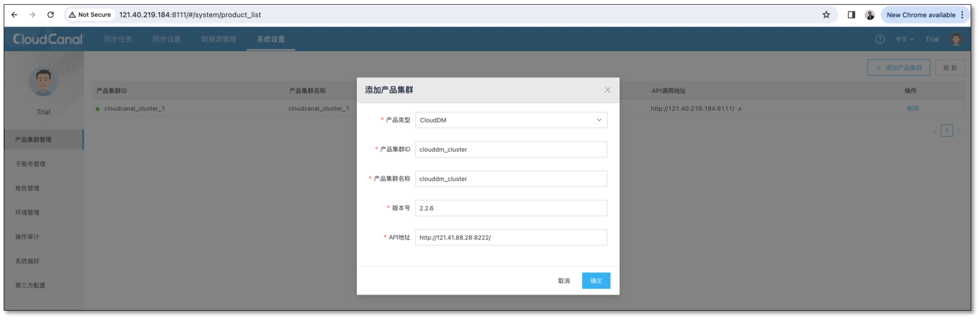
Task: Bookmark this page with star icon
Action: pos(826,15)
